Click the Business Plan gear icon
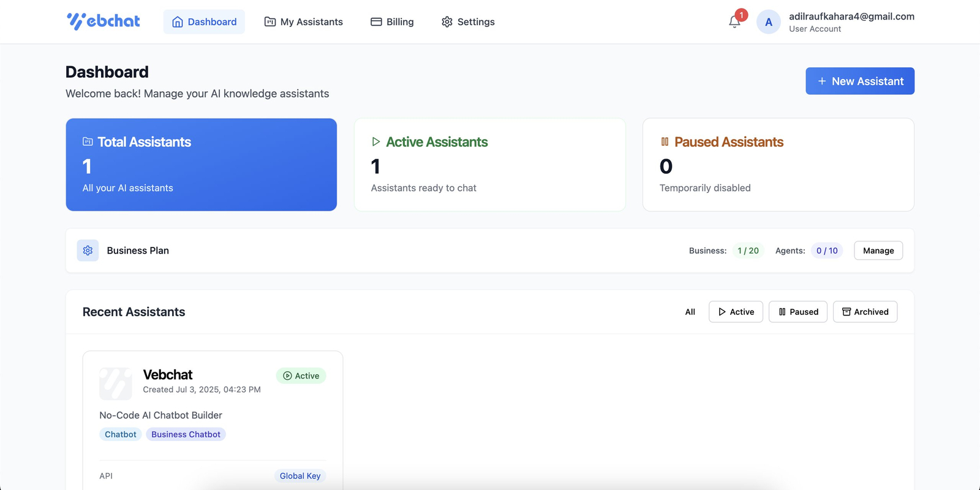The height and width of the screenshot is (490, 980). click(x=88, y=251)
